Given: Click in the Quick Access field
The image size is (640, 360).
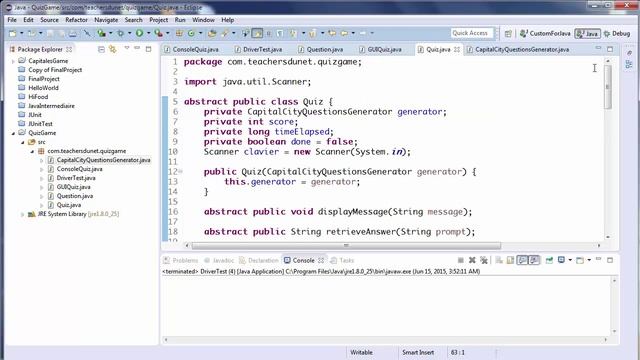Looking at the screenshot, I should [472, 33].
